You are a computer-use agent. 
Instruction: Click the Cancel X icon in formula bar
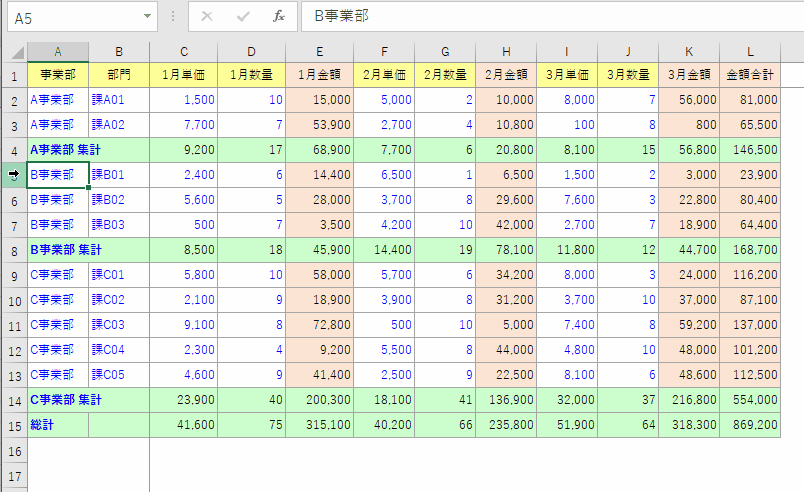(x=207, y=16)
